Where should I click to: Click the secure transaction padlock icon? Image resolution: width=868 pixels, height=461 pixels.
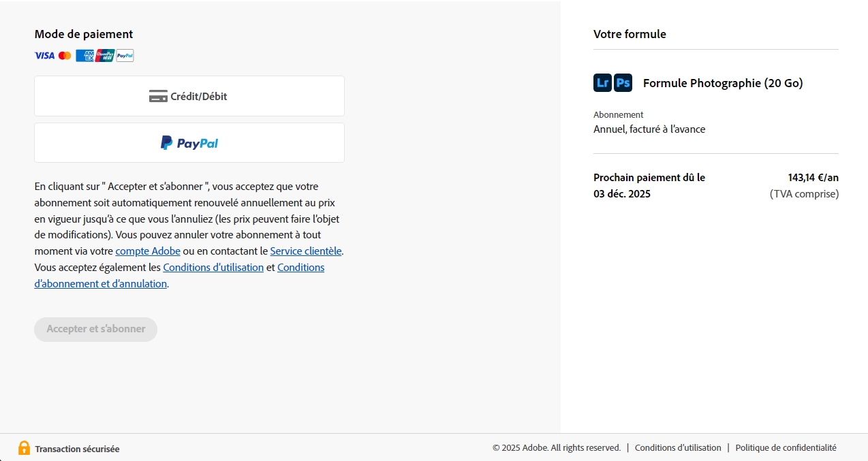[24, 448]
